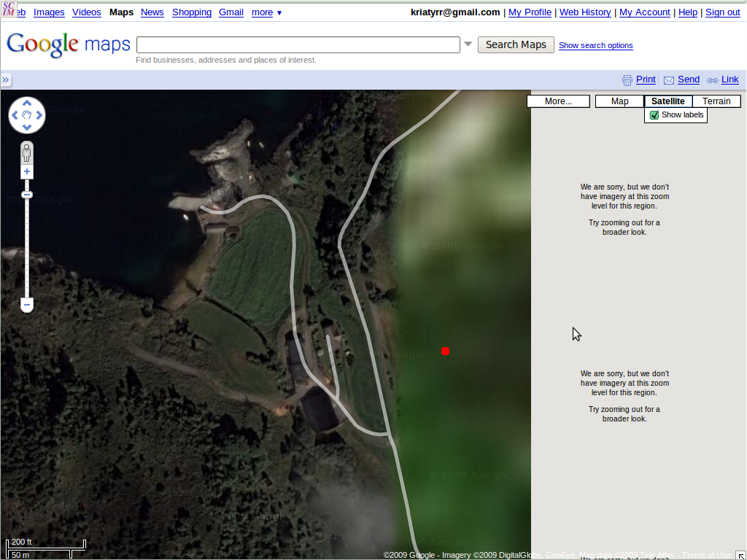Pan the map up with the arrow
The image size is (747, 560).
click(27, 103)
